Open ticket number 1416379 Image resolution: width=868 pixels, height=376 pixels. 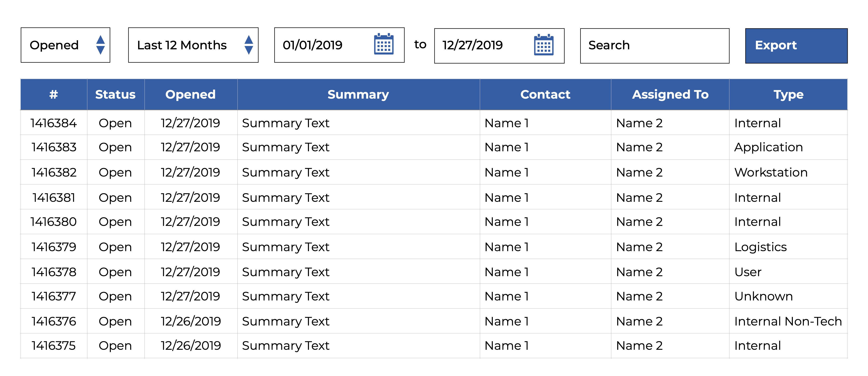54,247
